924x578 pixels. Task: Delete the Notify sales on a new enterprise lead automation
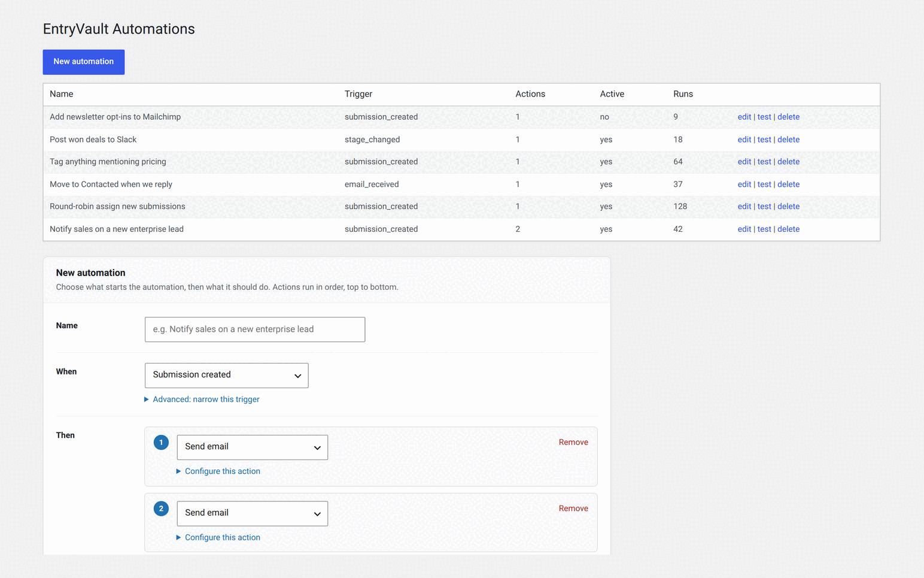(x=788, y=229)
